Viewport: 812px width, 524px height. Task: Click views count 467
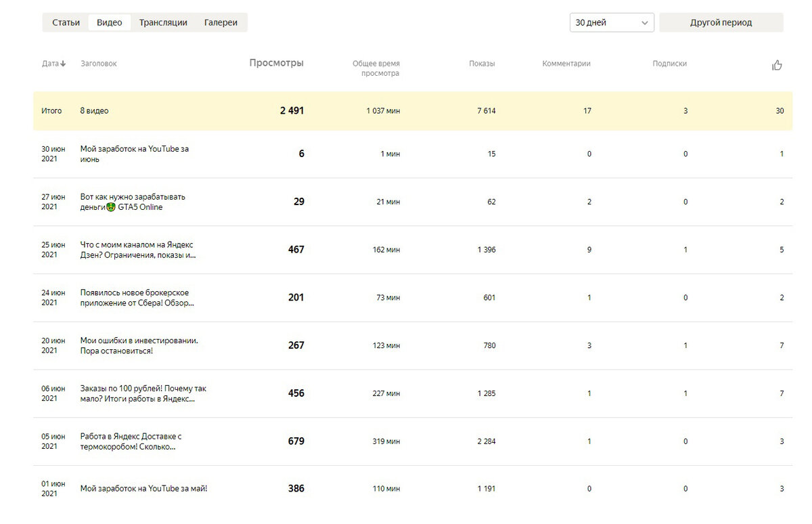point(296,249)
